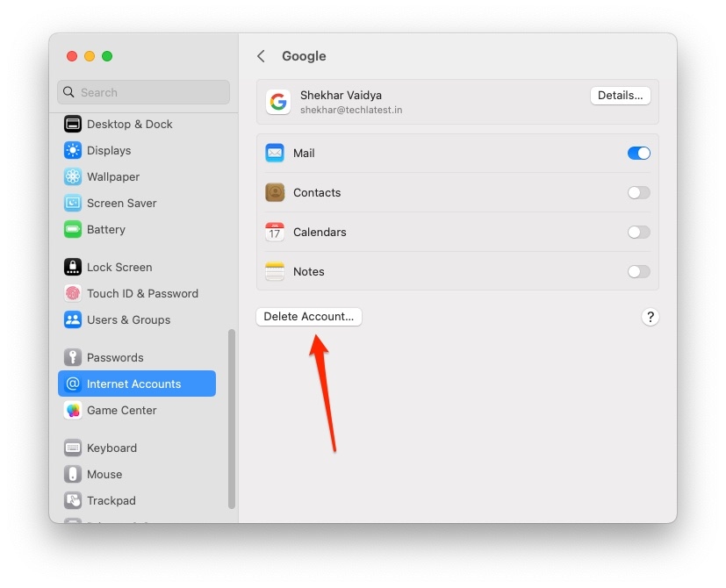Open Game Center settings
Image resolution: width=726 pixels, height=588 pixels.
tap(137, 410)
